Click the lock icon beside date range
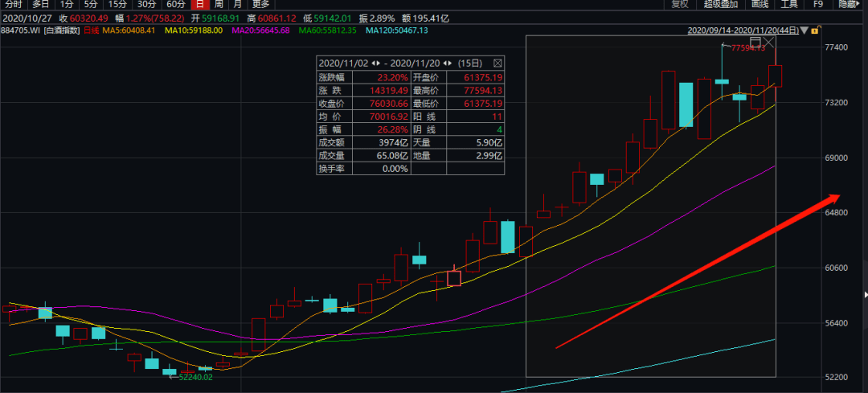Image resolution: width=868 pixels, height=393 pixels. (815, 31)
